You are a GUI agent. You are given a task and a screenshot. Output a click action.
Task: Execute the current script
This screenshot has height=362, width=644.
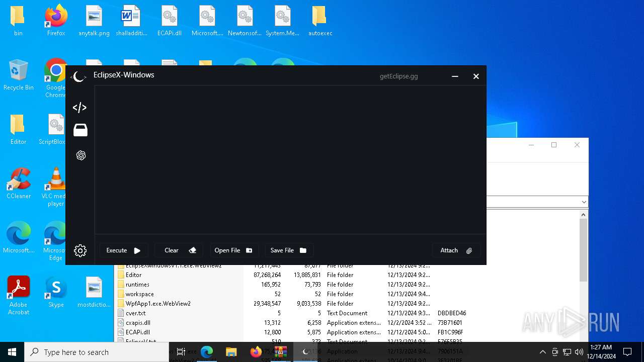123,250
